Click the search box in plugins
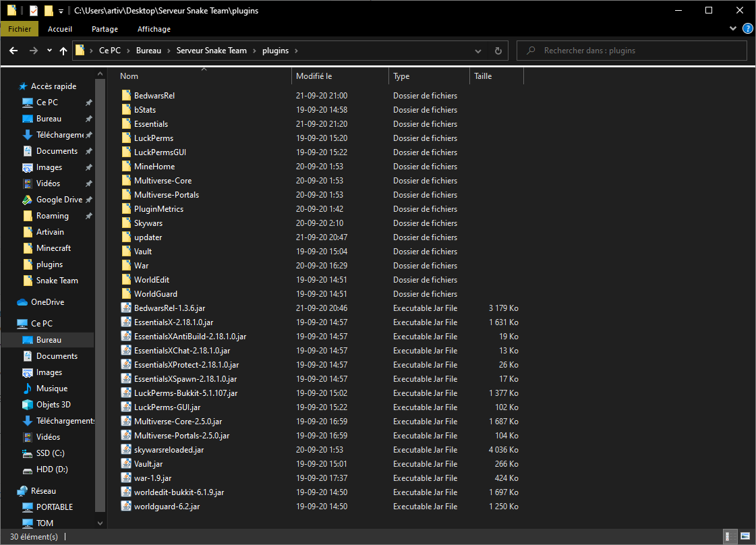 pos(631,51)
